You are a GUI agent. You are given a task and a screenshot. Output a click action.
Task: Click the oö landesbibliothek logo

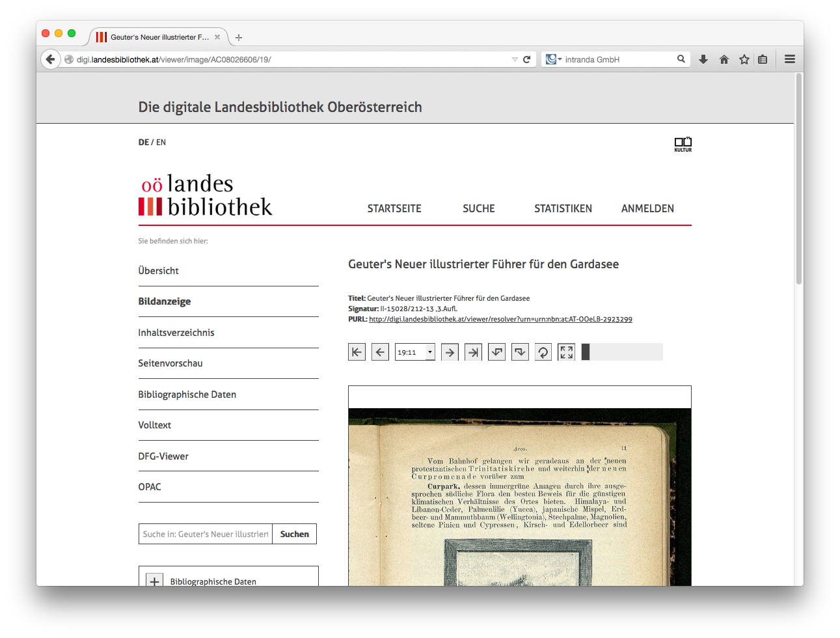point(205,195)
